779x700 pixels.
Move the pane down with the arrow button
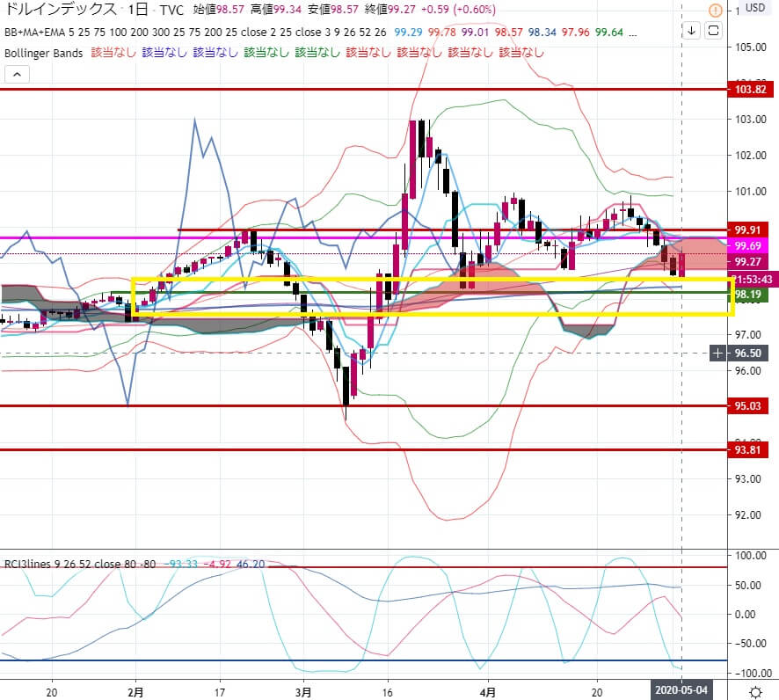(x=691, y=31)
